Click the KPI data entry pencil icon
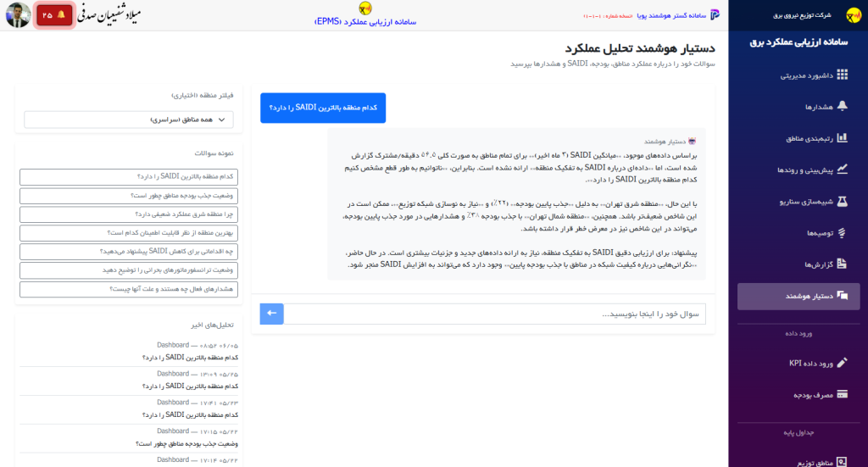The image size is (868, 467). [842, 363]
